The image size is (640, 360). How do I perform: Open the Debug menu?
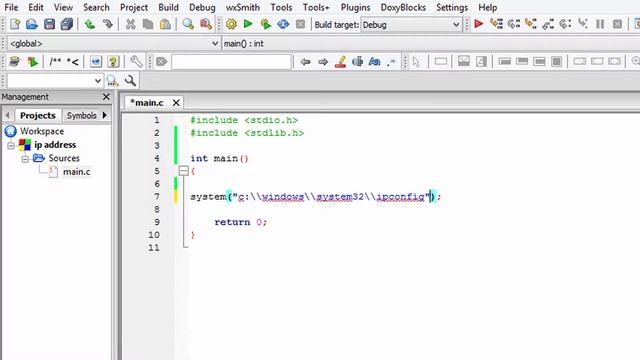[202, 7]
